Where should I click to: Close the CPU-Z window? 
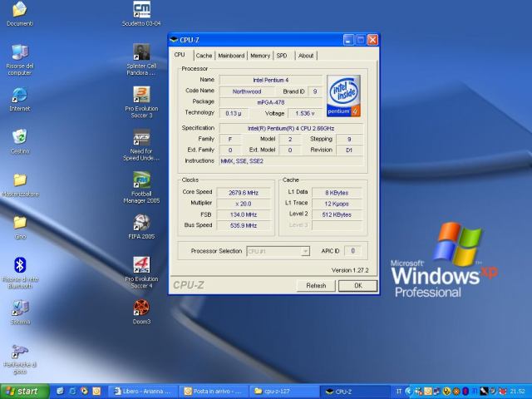tap(372, 40)
